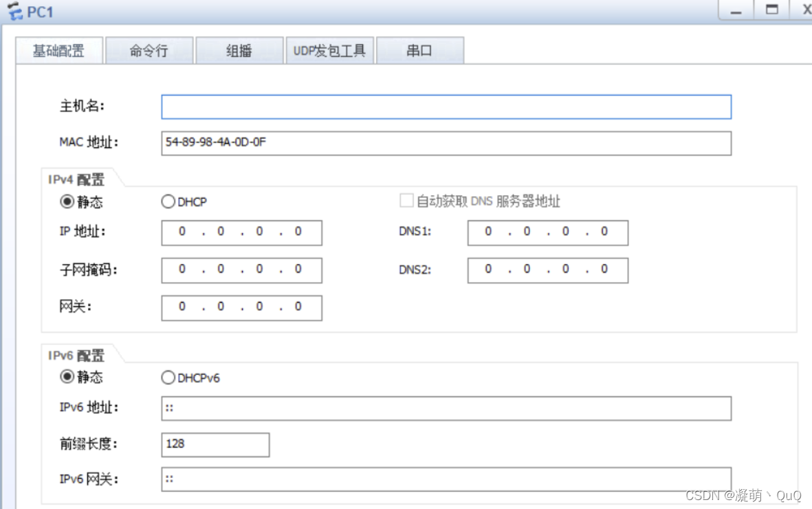Click the IPv4 网关 input field

tap(242, 308)
